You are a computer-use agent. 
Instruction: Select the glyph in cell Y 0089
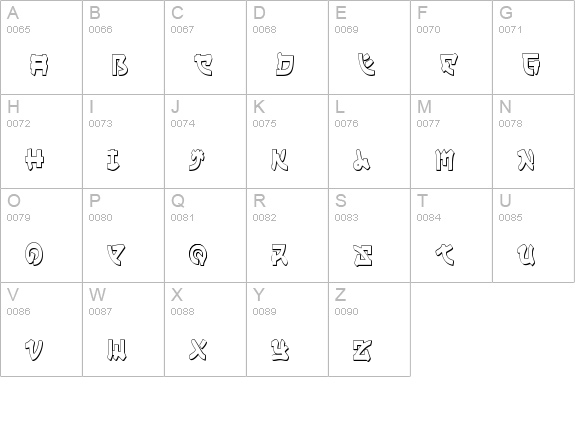pyautogui.click(x=280, y=350)
